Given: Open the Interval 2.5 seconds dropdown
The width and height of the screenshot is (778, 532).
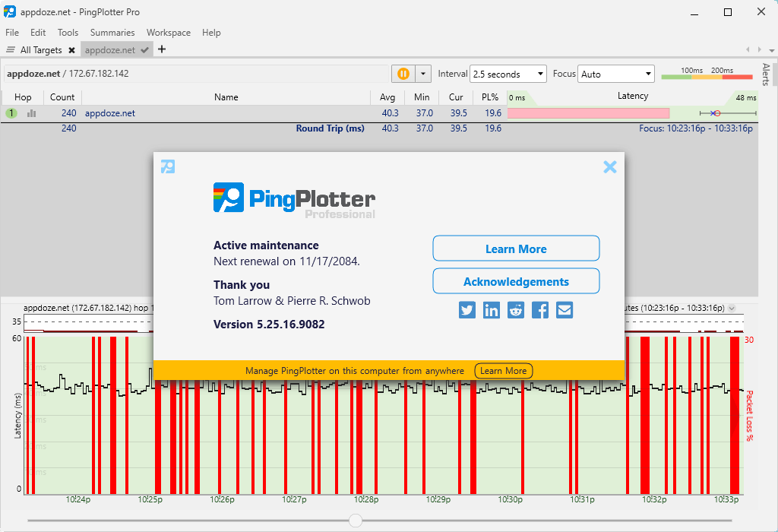Looking at the screenshot, I should tap(508, 74).
